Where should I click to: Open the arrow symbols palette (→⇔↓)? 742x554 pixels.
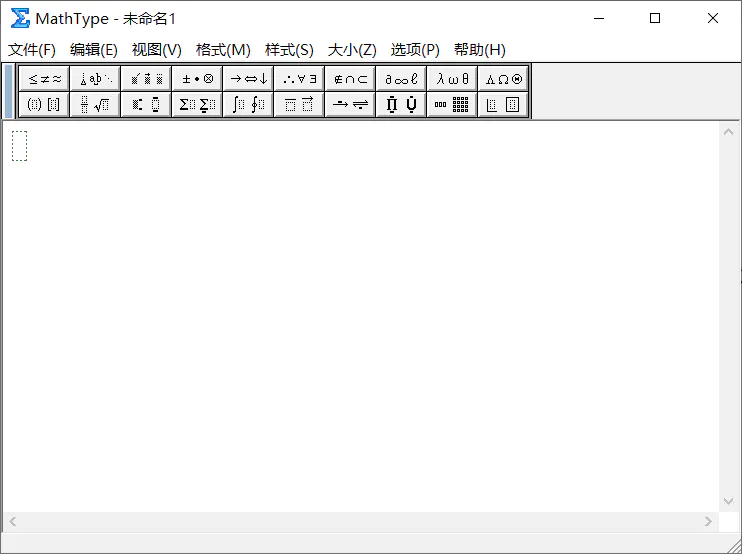249,79
